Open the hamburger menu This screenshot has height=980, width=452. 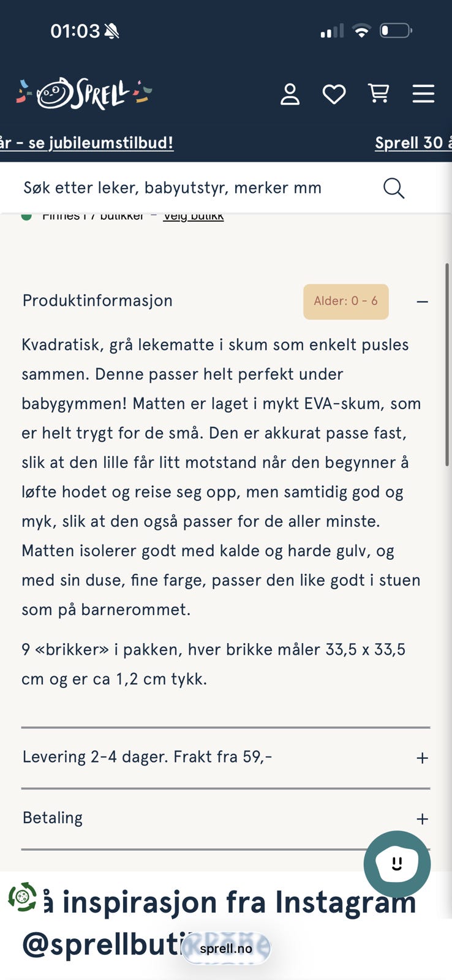point(423,94)
